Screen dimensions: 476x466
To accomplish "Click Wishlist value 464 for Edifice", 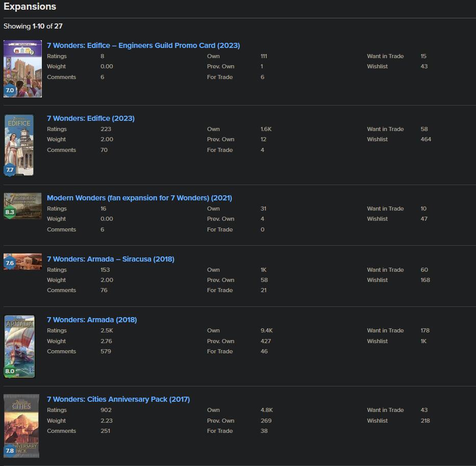I will pyautogui.click(x=426, y=139).
